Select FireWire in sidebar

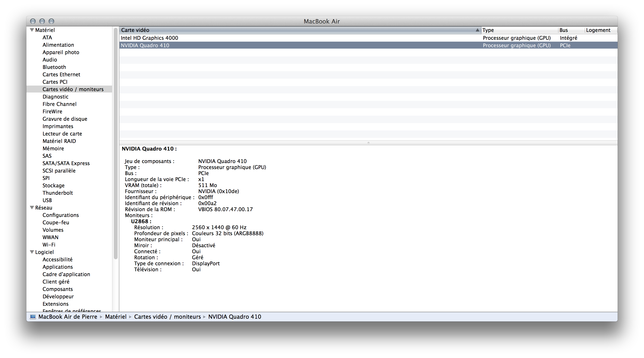click(52, 111)
